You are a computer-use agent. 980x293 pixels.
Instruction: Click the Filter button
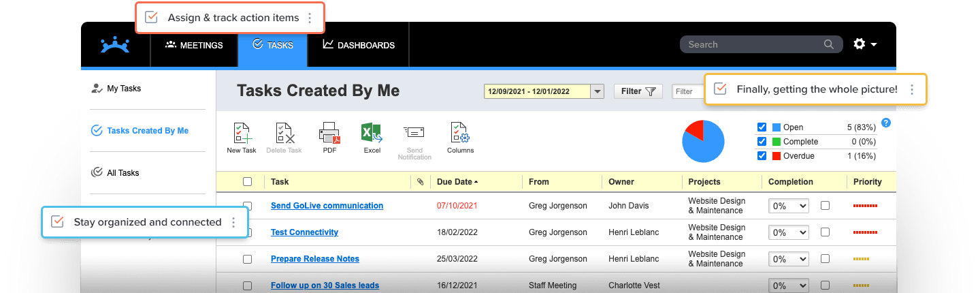(x=638, y=91)
